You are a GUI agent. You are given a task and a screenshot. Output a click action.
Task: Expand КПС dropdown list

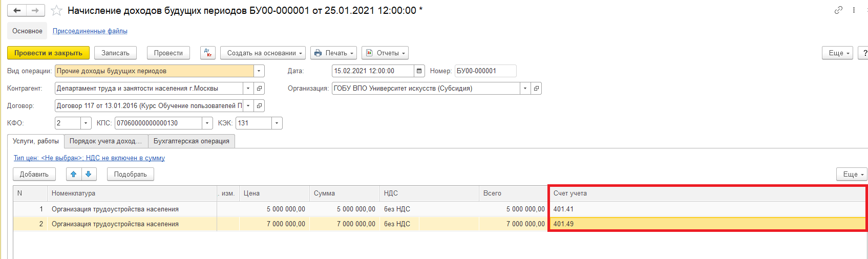[x=207, y=123]
